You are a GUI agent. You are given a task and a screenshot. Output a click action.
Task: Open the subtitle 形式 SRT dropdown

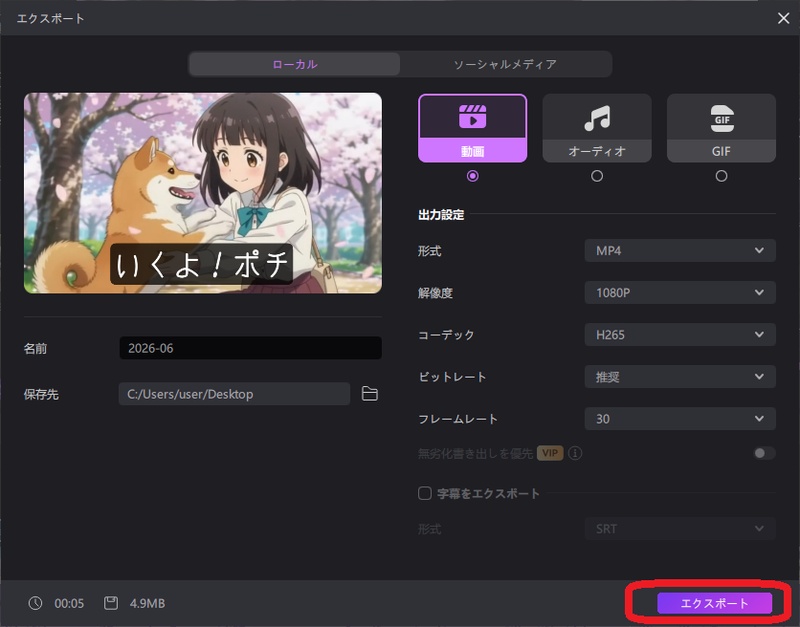[x=680, y=529]
